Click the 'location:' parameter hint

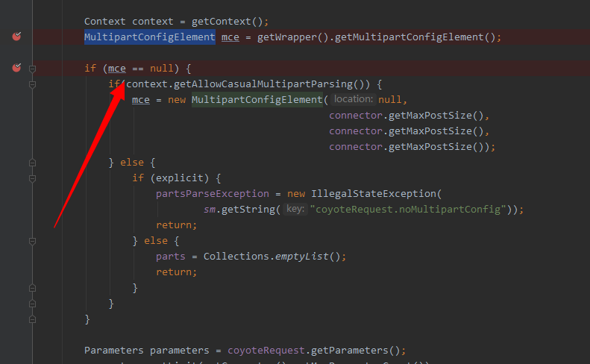tap(354, 99)
